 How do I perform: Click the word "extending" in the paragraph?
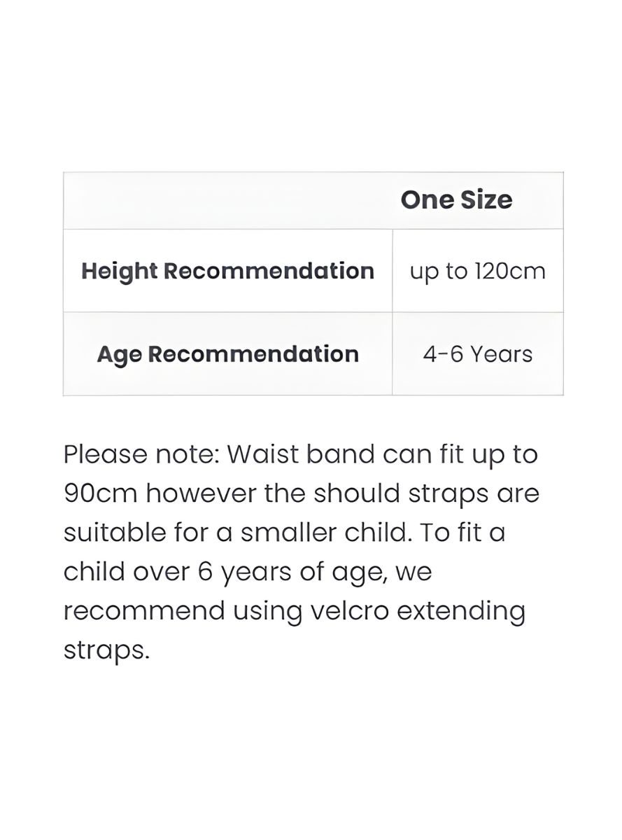click(461, 611)
